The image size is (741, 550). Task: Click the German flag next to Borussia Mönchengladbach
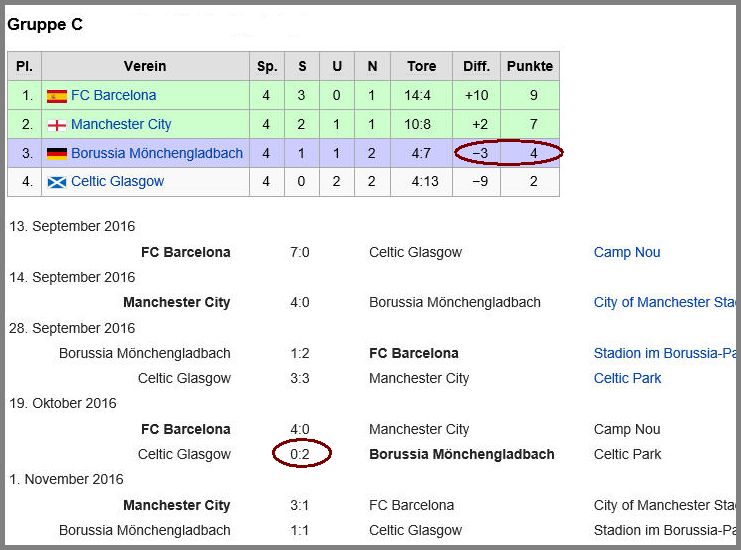point(56,153)
